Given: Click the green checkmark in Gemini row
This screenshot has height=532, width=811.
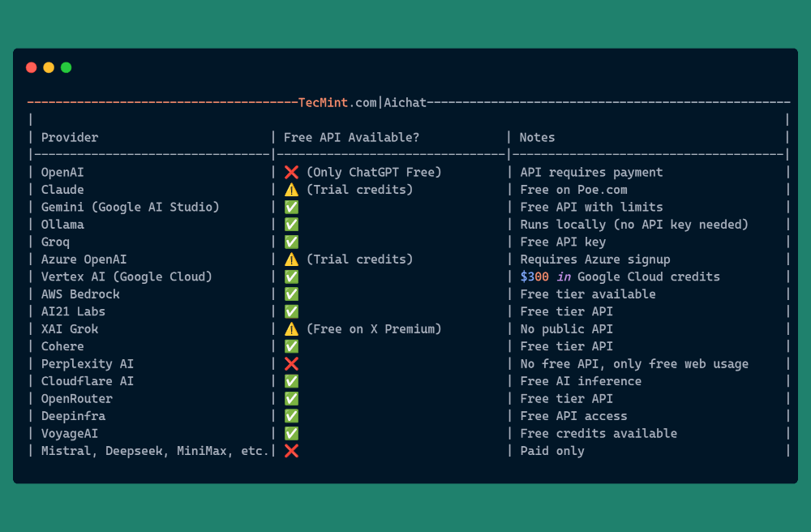Looking at the screenshot, I should coord(291,207).
